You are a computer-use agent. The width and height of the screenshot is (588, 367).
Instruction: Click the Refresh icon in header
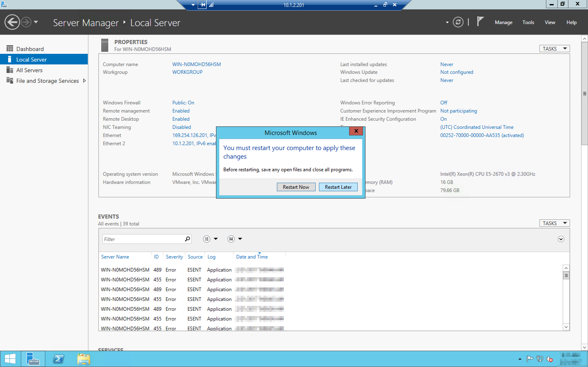458,22
